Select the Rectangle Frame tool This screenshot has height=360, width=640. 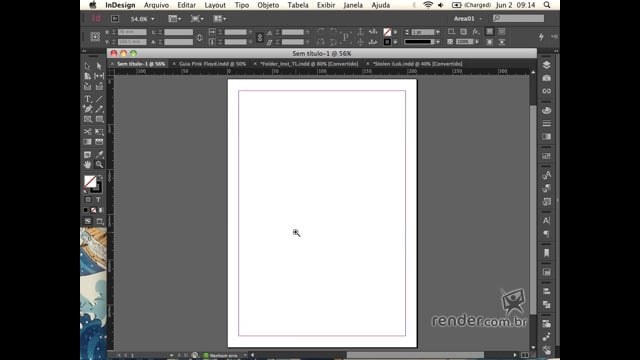pos(87,119)
